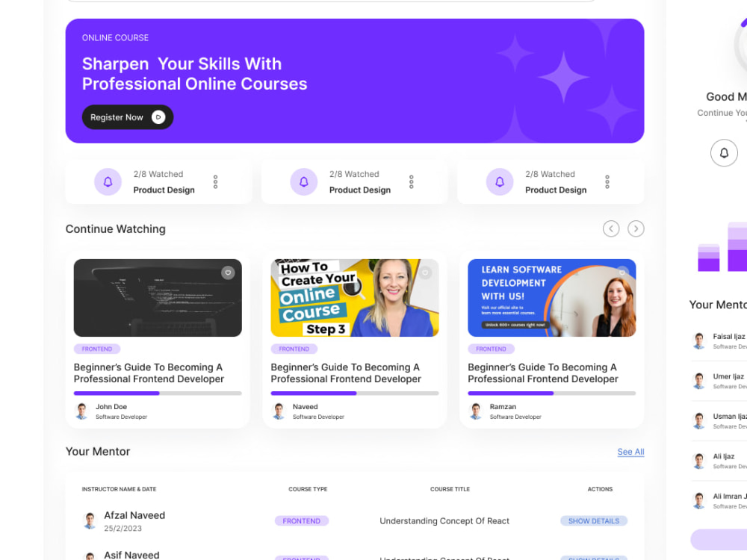This screenshot has width=747, height=560.
Task: Click bell icon on second Product Design card
Action: coord(304,182)
